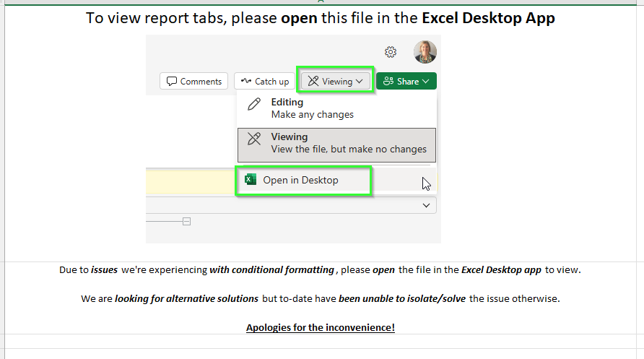644x359 pixels.
Task: Click the headline about Excel Desktop App
Action: coord(321,18)
